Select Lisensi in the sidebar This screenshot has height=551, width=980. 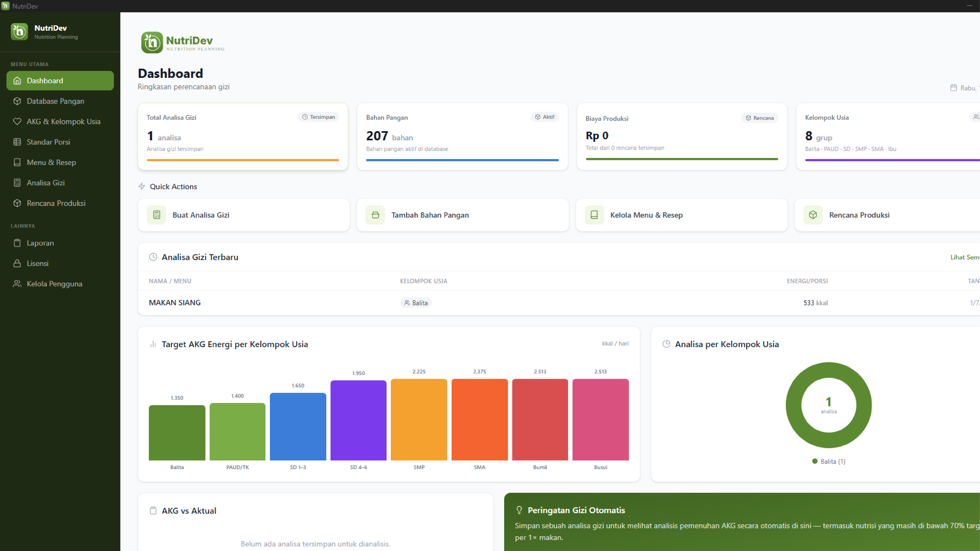click(60, 264)
